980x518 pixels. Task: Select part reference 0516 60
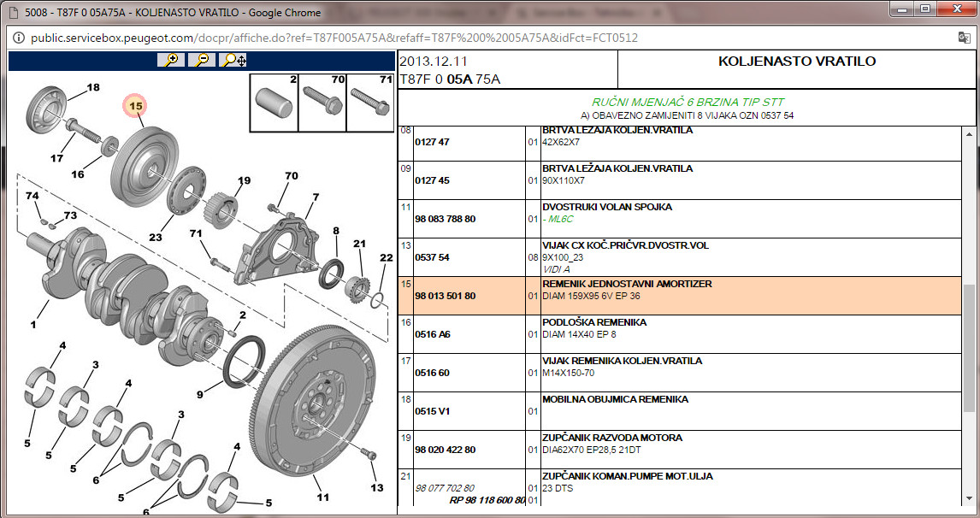point(432,373)
